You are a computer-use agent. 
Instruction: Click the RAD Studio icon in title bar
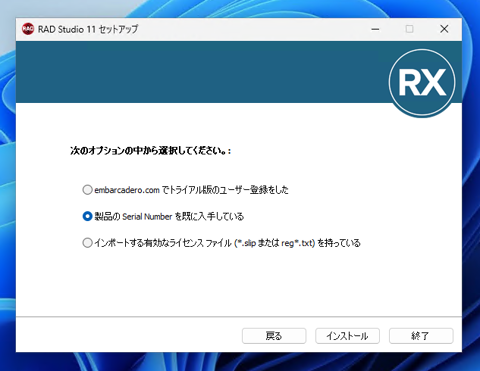point(28,29)
